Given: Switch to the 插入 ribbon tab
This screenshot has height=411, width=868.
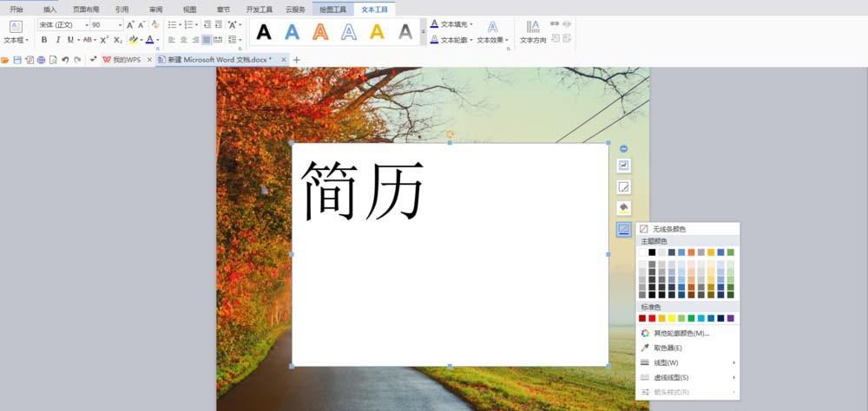Looking at the screenshot, I should pos(50,10).
